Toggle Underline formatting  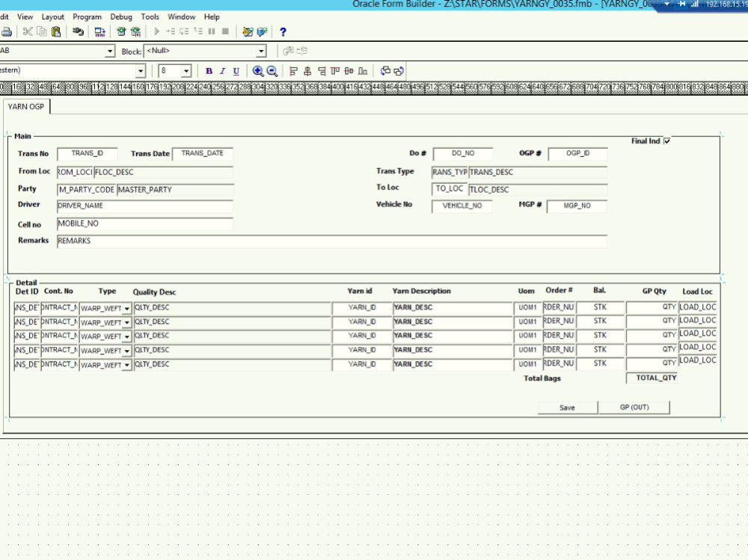click(236, 71)
